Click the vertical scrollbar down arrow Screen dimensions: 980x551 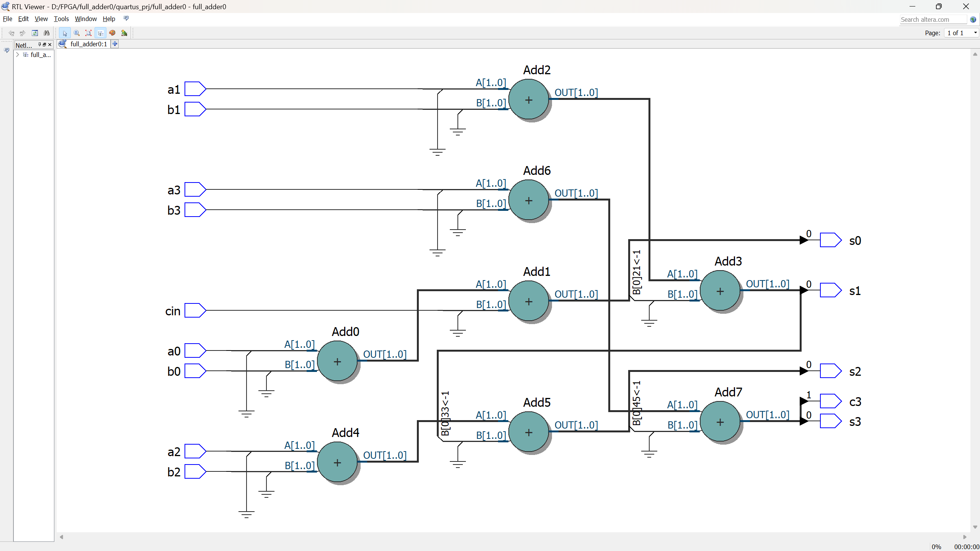coord(975,527)
